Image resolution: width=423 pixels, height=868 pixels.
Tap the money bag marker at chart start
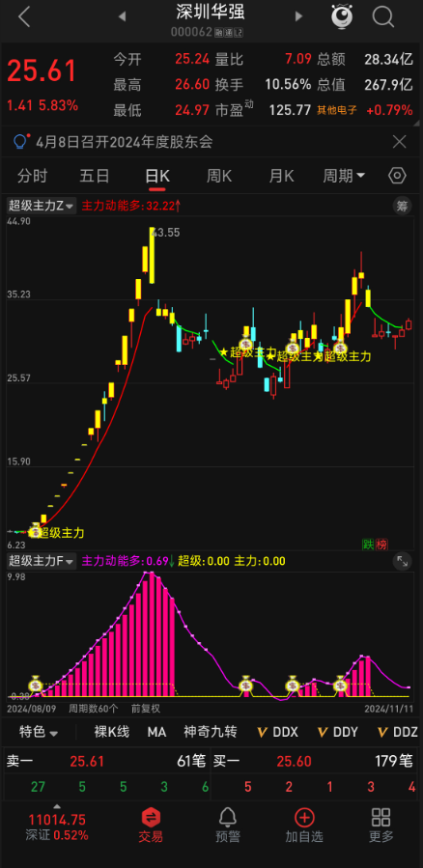pos(36,530)
